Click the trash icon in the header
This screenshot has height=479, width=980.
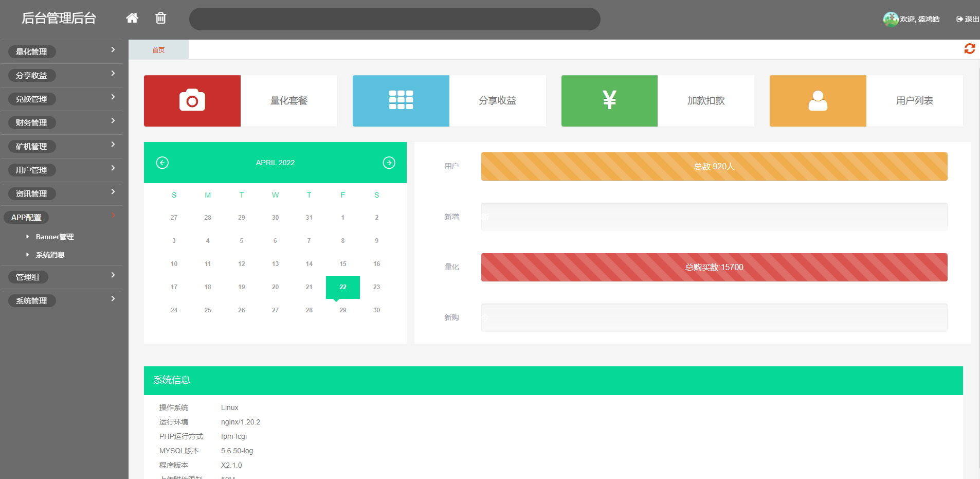point(160,17)
